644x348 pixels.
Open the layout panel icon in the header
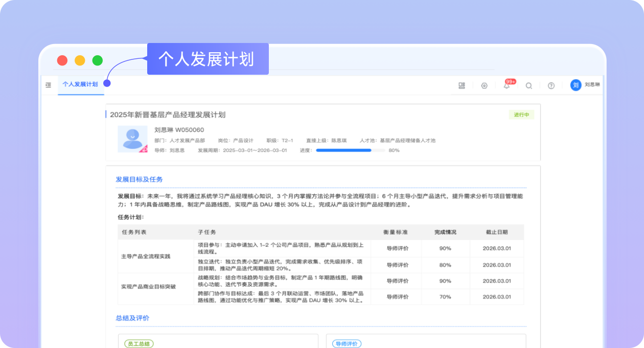point(462,85)
